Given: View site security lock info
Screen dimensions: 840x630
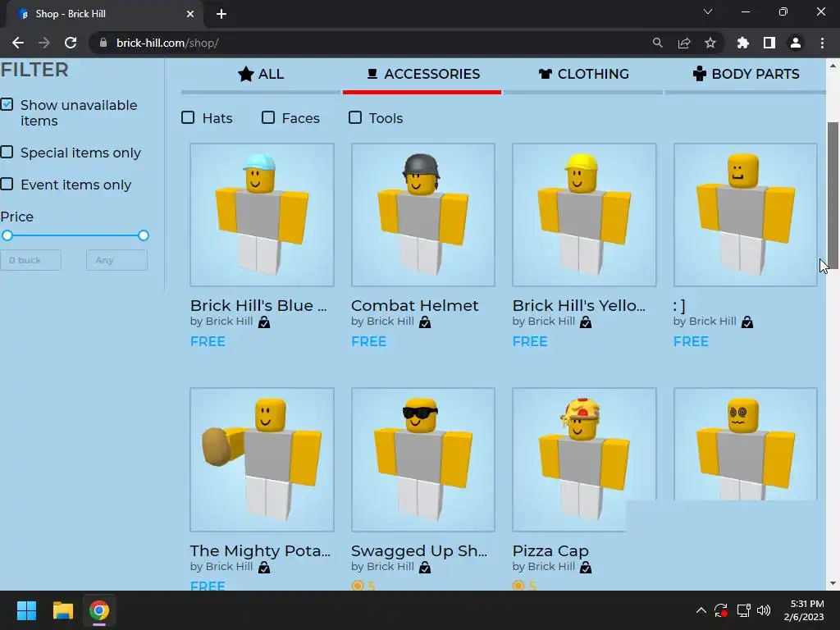Looking at the screenshot, I should 103,43.
